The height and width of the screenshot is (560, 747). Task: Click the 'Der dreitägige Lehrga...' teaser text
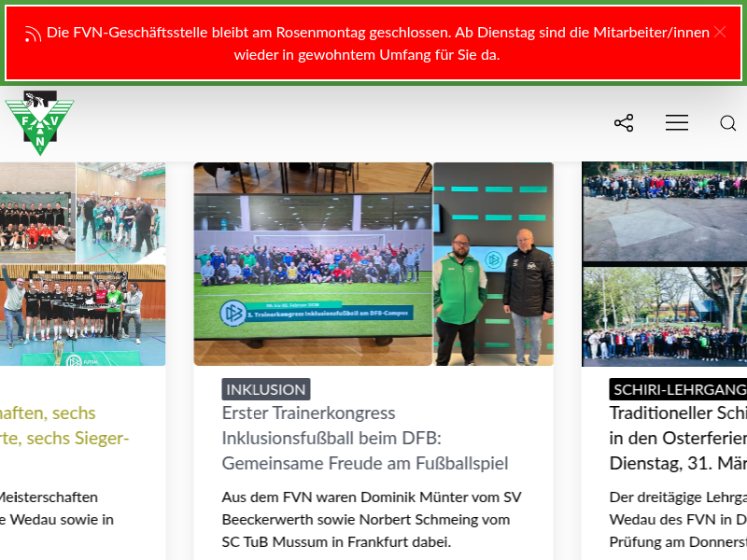pos(679,520)
